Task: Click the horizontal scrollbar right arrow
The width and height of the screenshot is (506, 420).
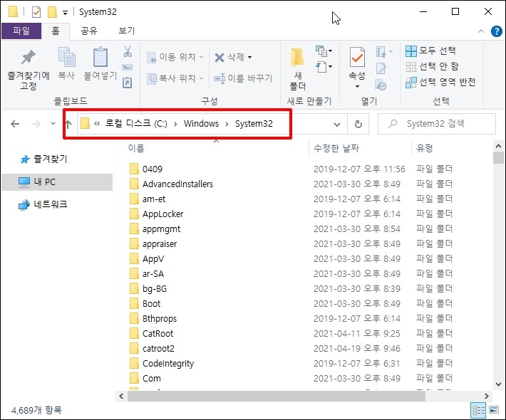Action: point(486,396)
